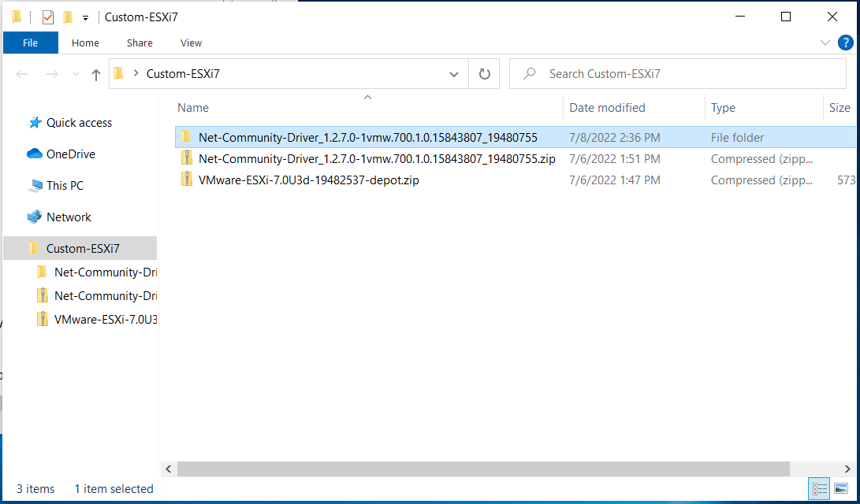Sort by Date modified column header
This screenshot has height=504, width=860.
pos(607,108)
